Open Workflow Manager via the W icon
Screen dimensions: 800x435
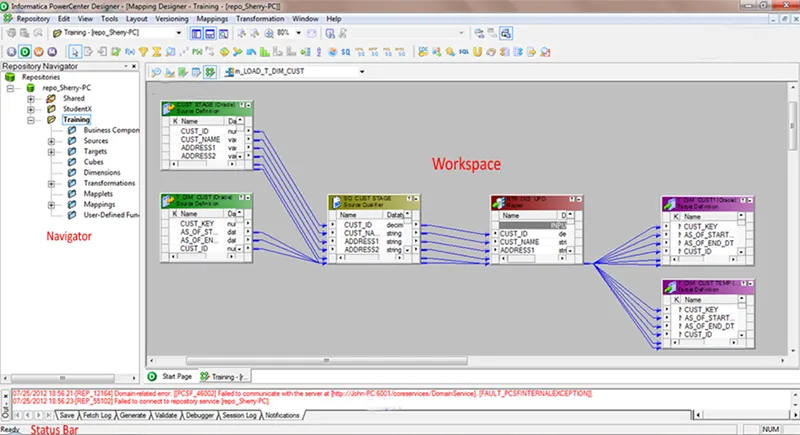[x=39, y=52]
